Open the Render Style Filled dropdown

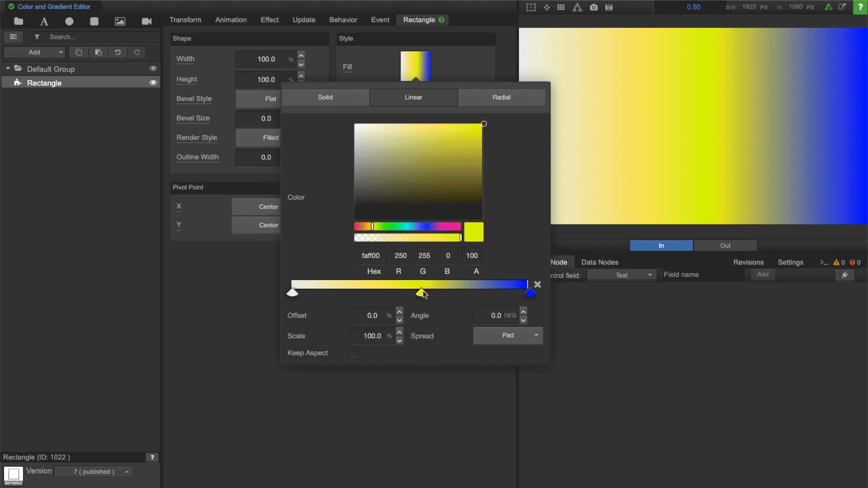(258, 137)
